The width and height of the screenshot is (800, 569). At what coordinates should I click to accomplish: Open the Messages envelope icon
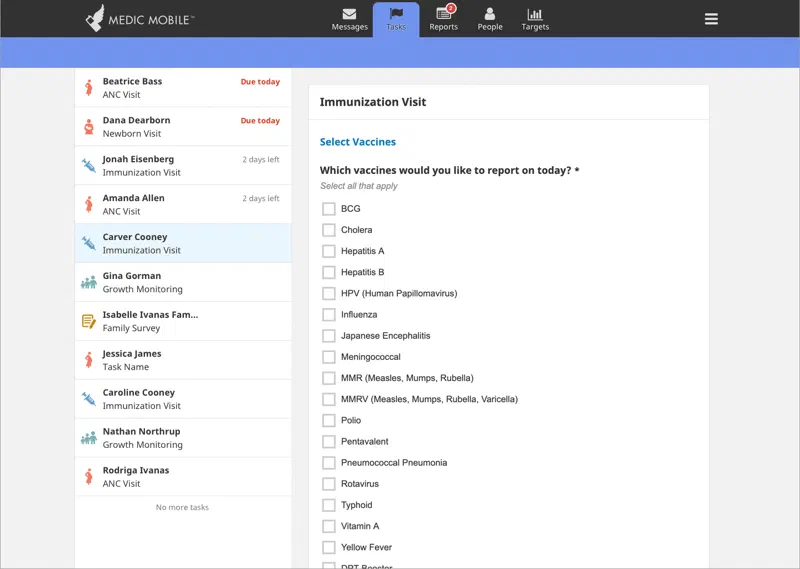tap(349, 14)
